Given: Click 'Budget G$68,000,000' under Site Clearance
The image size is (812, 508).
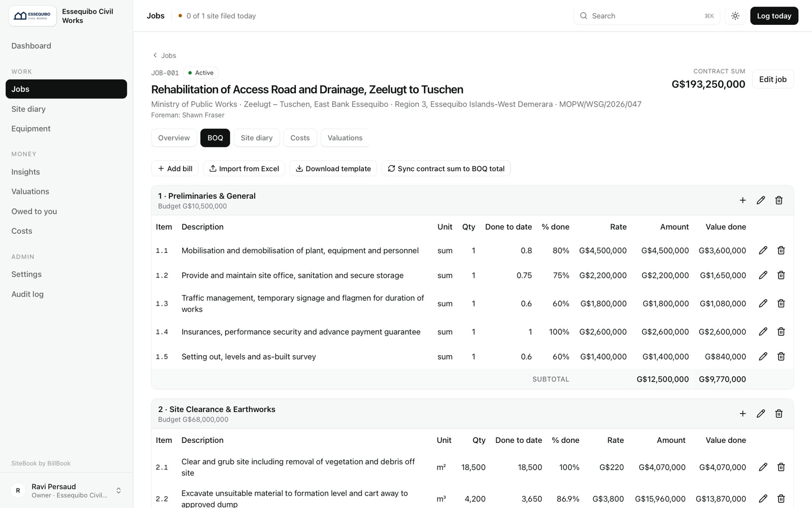Looking at the screenshot, I should (x=193, y=420).
